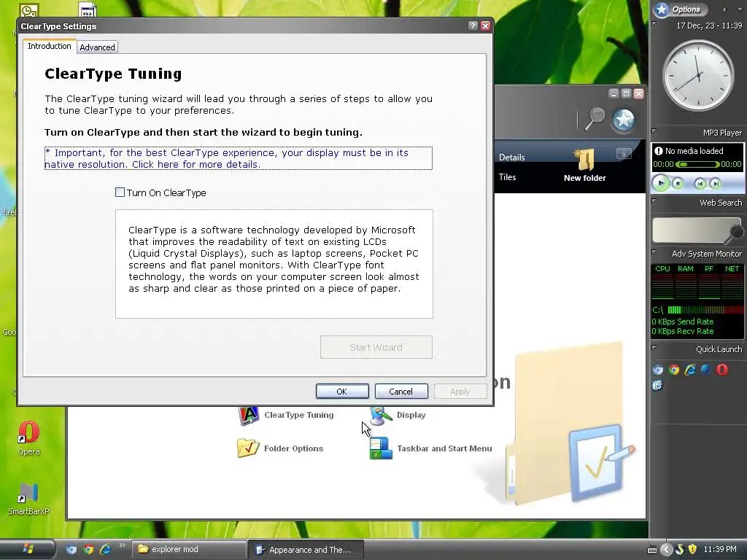Play media in the MP3 Player

pos(661,183)
